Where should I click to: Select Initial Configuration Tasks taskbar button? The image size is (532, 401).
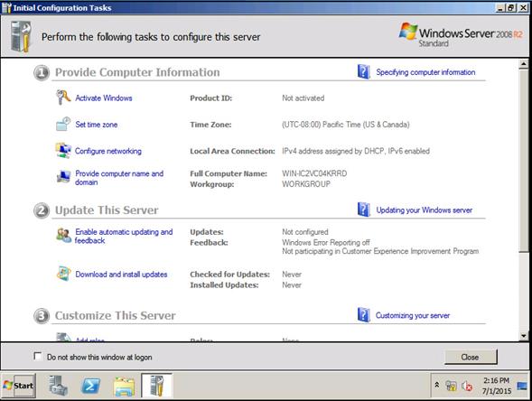click(x=157, y=386)
